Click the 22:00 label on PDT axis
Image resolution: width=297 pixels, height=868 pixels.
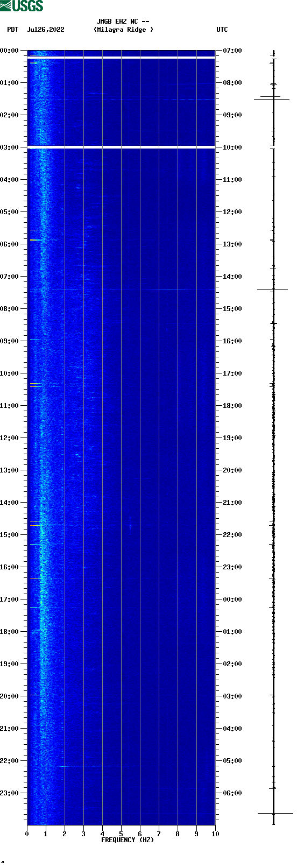coord(9,761)
